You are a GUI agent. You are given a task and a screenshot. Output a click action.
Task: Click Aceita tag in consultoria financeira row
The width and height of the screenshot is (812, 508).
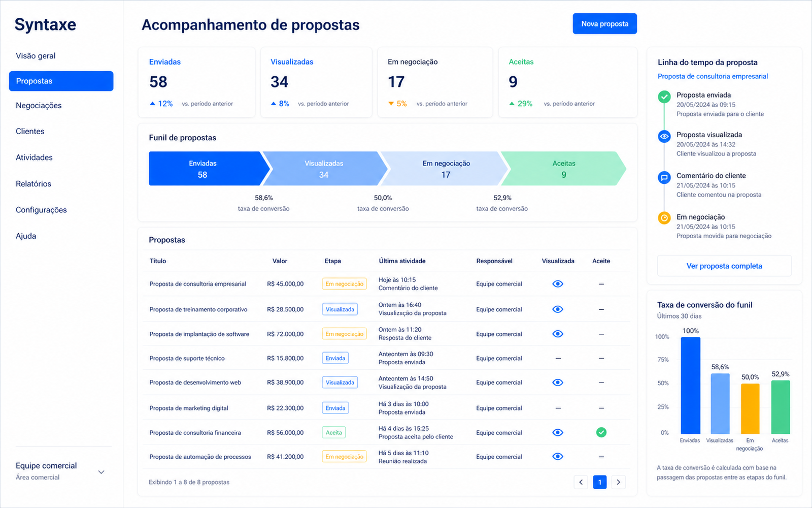pos(334,433)
